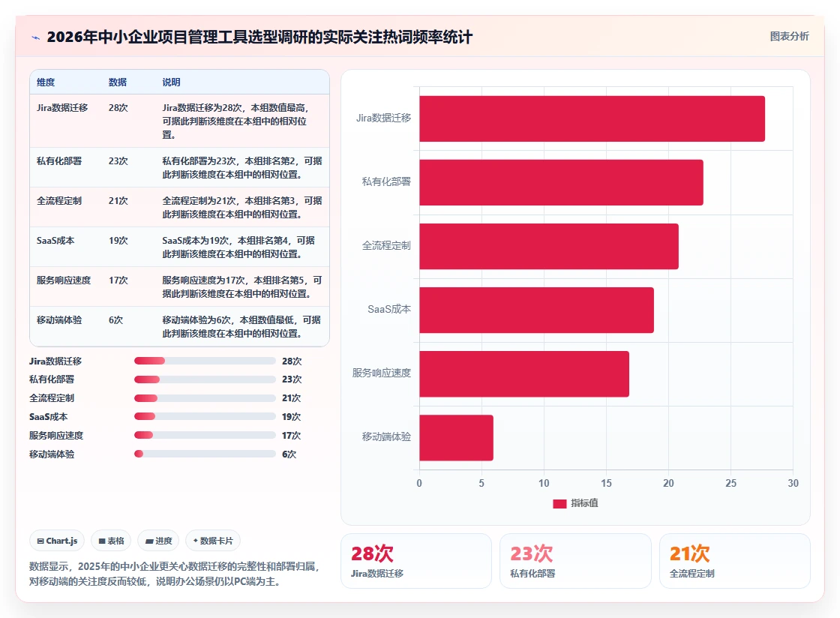Select the 服务响应速度 table row name
The image size is (840, 618).
[64, 280]
